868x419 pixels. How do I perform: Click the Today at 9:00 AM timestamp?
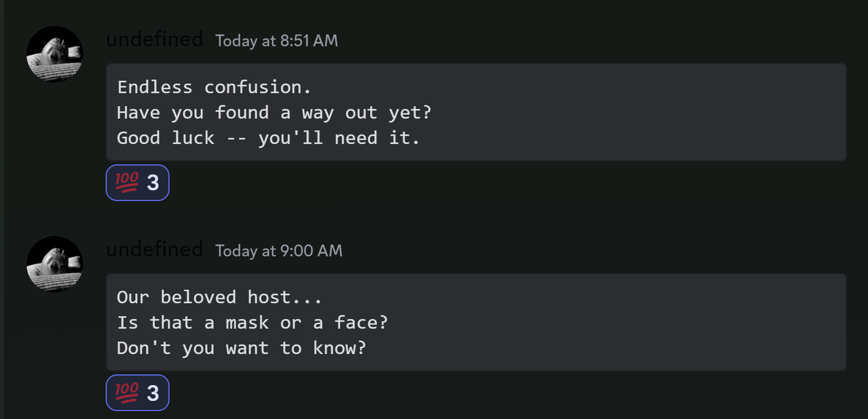(279, 251)
